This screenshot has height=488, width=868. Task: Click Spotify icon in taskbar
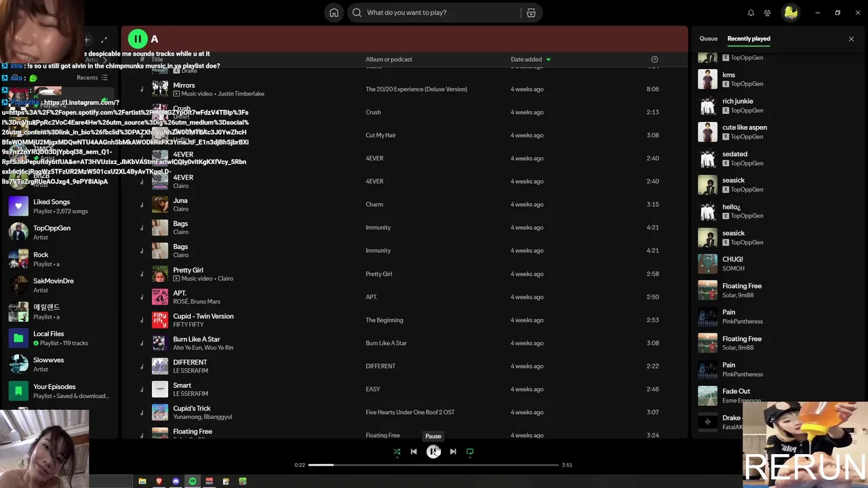(x=193, y=481)
